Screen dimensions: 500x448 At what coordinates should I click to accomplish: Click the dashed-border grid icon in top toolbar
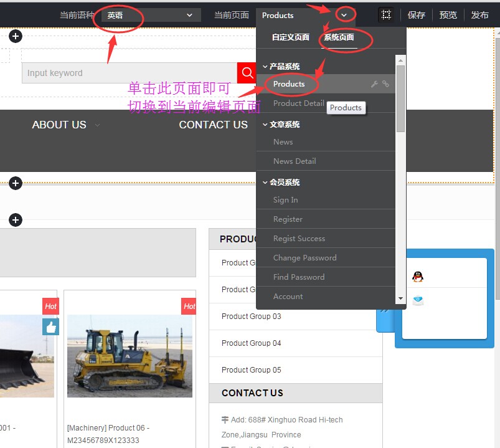(x=386, y=14)
